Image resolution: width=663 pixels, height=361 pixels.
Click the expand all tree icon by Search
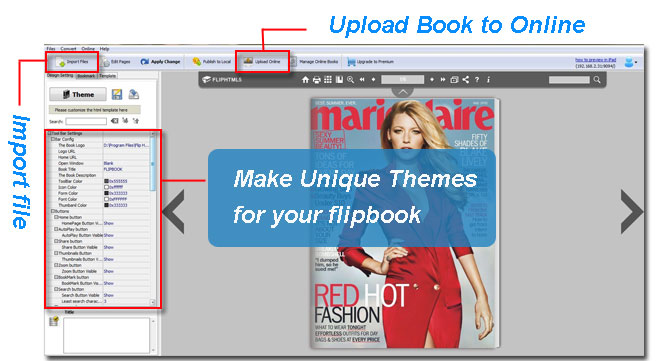[x=125, y=121]
